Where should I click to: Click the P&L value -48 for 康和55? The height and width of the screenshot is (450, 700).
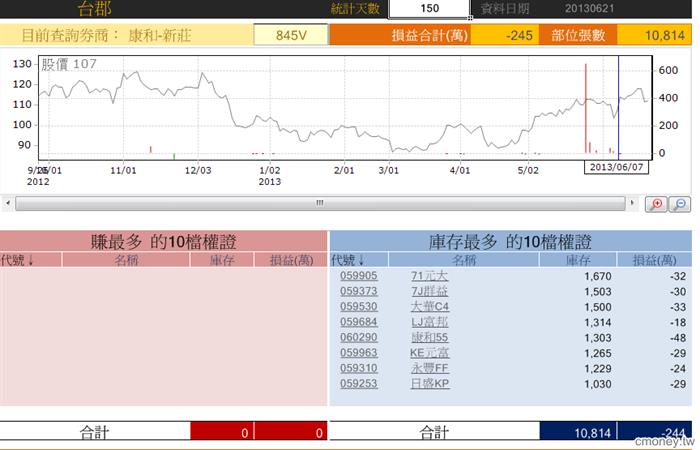click(x=678, y=338)
